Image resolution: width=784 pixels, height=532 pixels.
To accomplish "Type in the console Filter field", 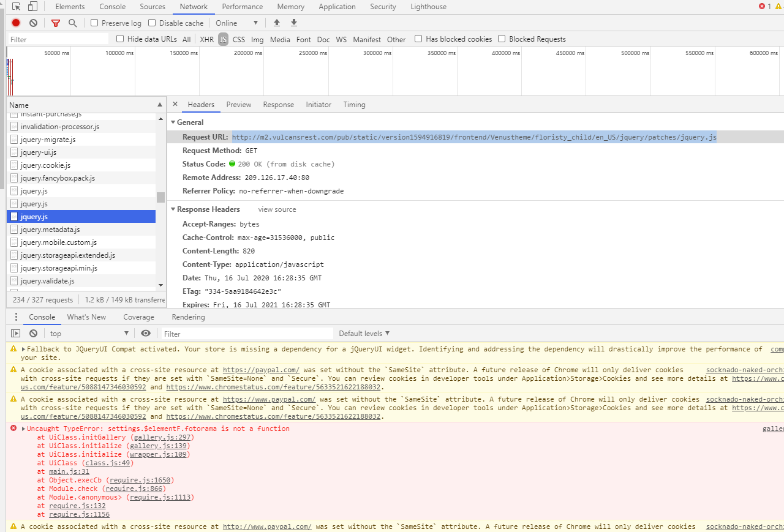I will [248, 334].
